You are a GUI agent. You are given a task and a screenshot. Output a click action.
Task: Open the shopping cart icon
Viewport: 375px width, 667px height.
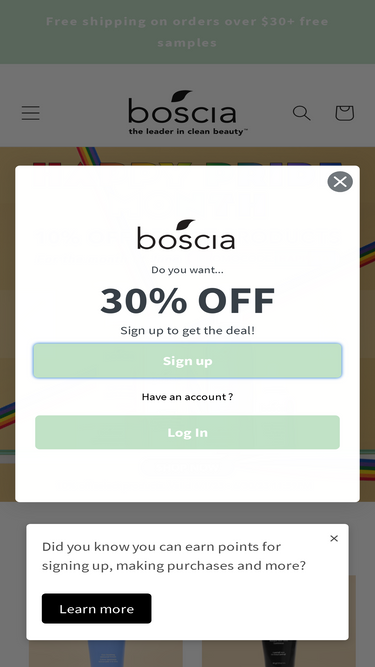(344, 113)
